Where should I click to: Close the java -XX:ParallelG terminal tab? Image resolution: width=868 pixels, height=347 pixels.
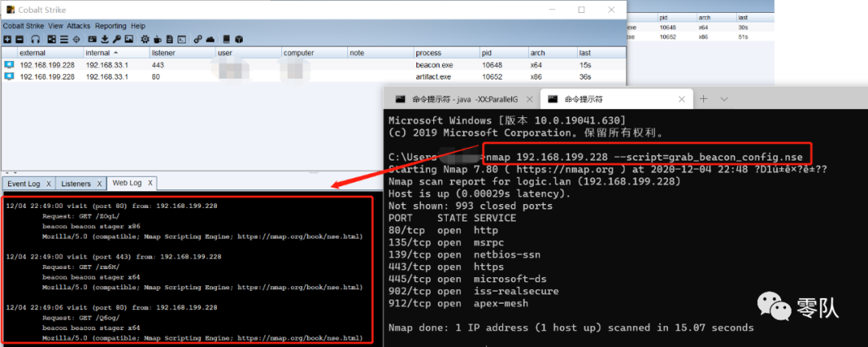coord(530,99)
